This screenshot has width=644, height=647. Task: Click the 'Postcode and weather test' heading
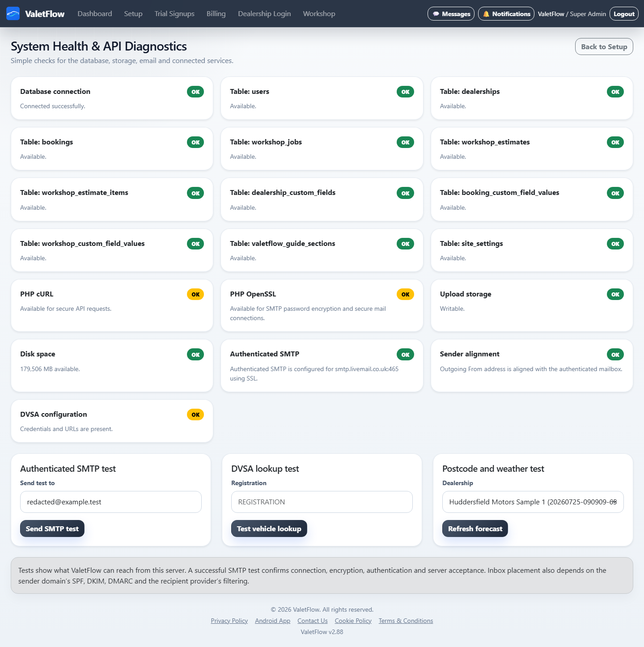pos(493,469)
